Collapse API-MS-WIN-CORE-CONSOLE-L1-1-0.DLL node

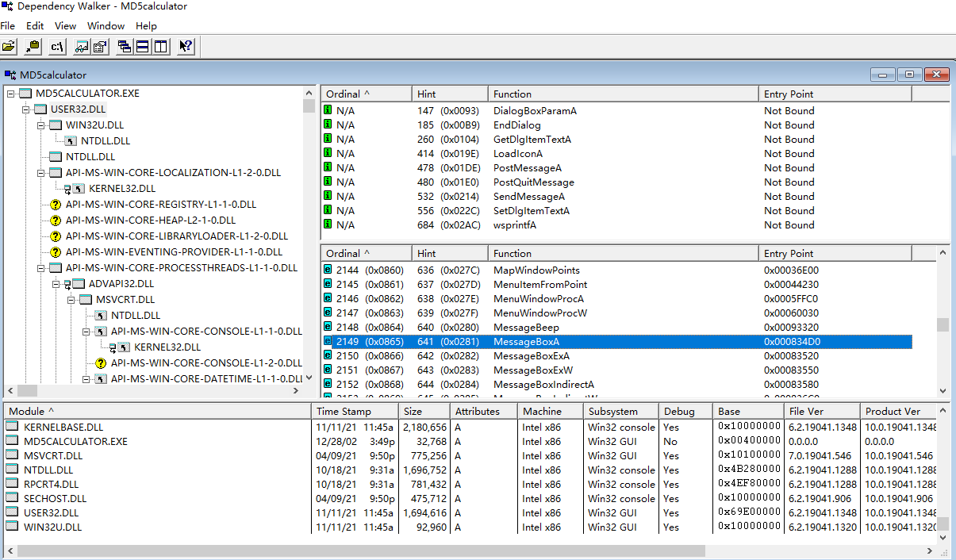(x=86, y=332)
